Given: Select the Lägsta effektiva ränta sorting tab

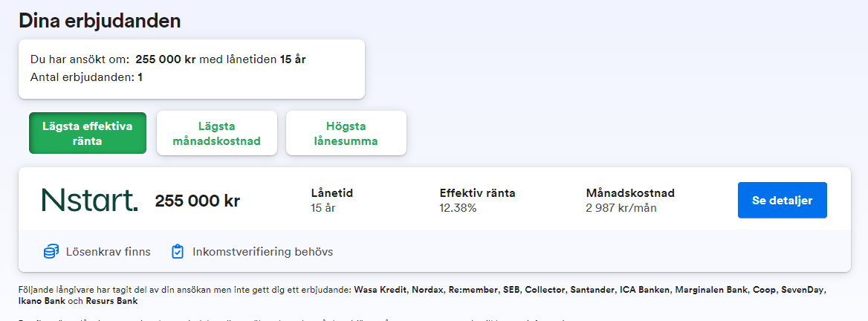Looking at the screenshot, I should tap(88, 134).
